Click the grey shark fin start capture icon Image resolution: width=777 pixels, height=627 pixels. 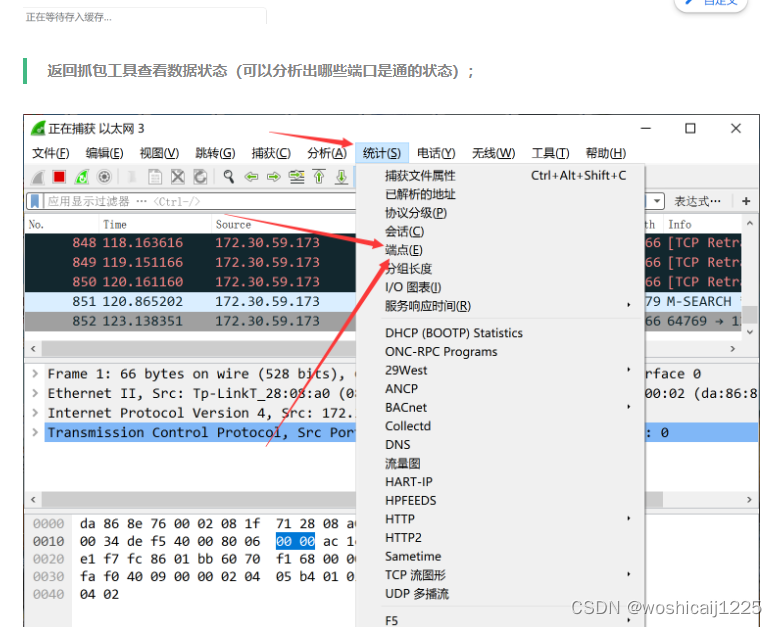[x=38, y=177]
